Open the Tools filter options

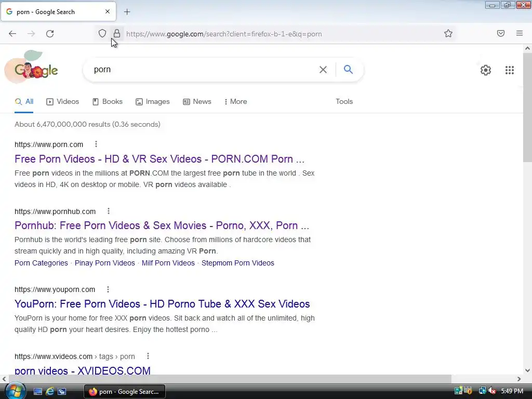pyautogui.click(x=344, y=101)
